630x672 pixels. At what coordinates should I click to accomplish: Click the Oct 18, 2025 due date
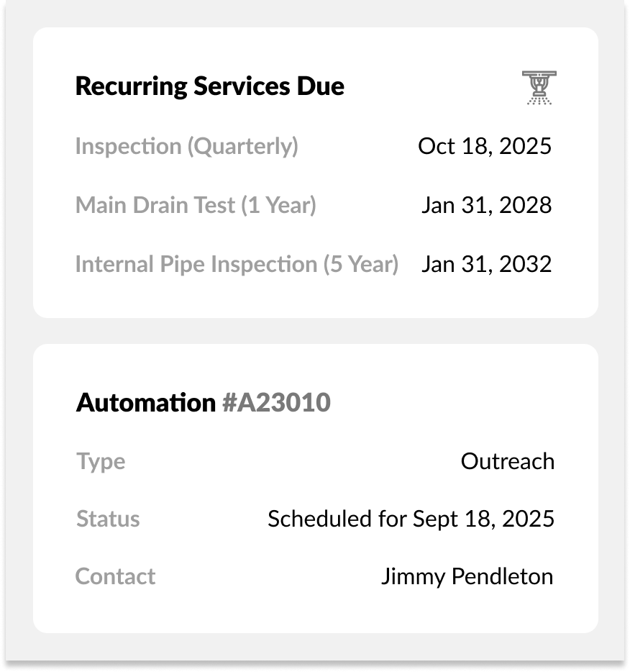[x=484, y=146]
